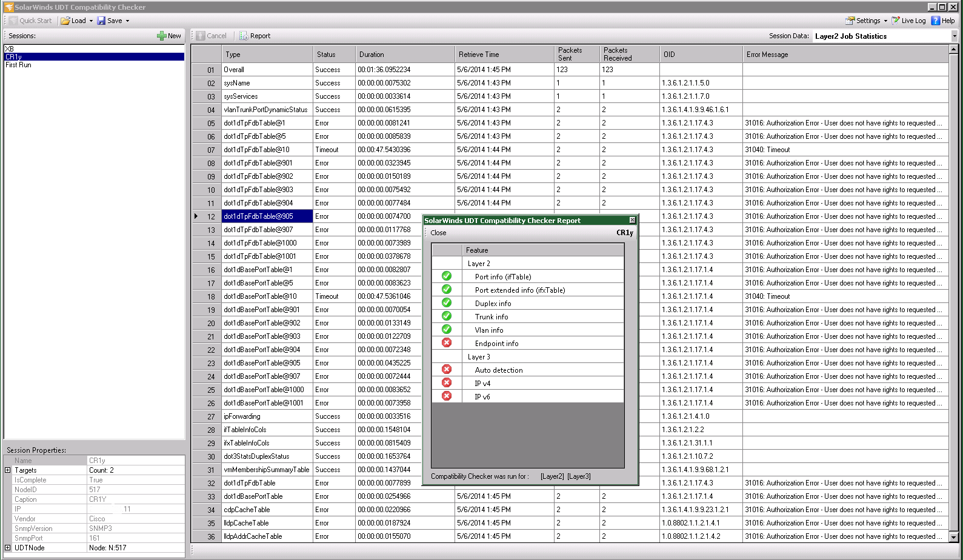Click green check icon beside Port extended info
This screenshot has height=560, width=963.
click(x=447, y=289)
